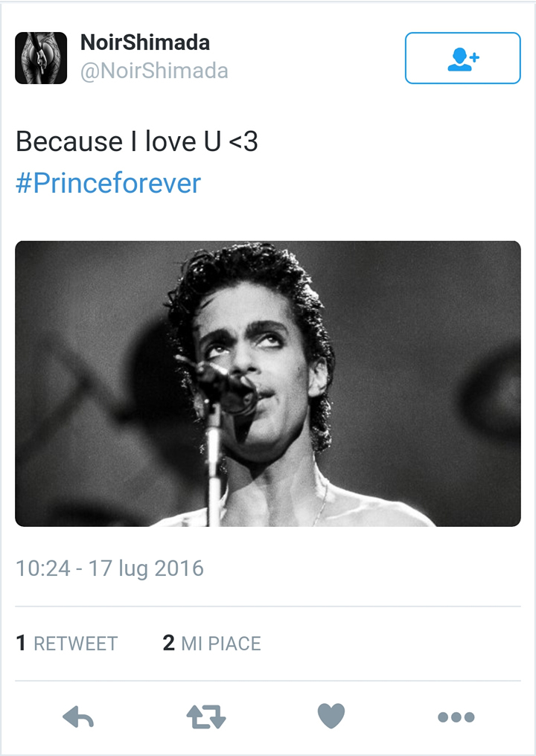View the tweet permalink via the timestamp
Image resolution: width=536 pixels, height=756 pixels.
(x=109, y=568)
